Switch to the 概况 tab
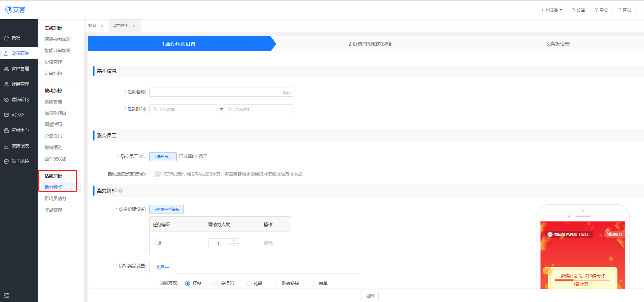The image size is (644, 302). pyautogui.click(x=92, y=26)
